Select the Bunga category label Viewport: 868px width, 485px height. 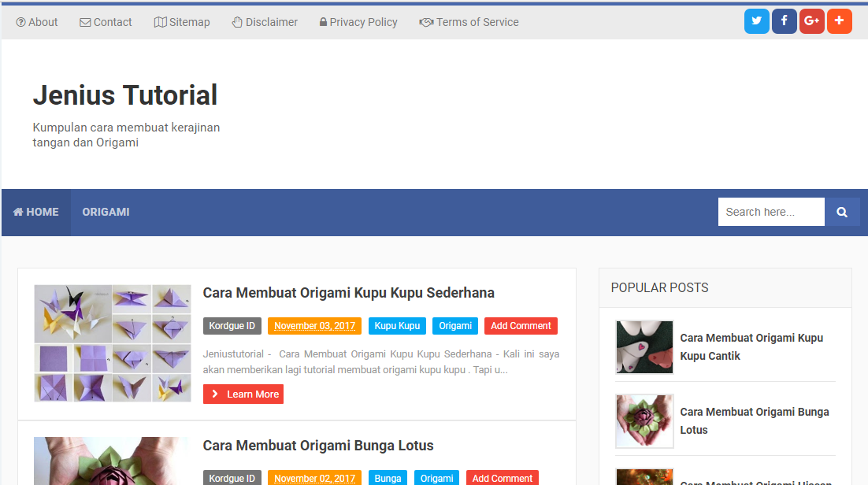click(388, 479)
